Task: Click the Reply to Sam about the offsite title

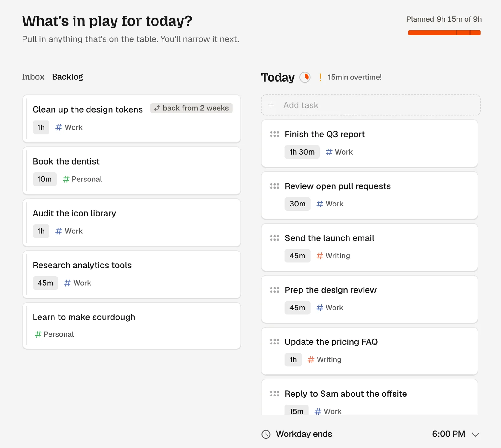Action: pyautogui.click(x=346, y=394)
